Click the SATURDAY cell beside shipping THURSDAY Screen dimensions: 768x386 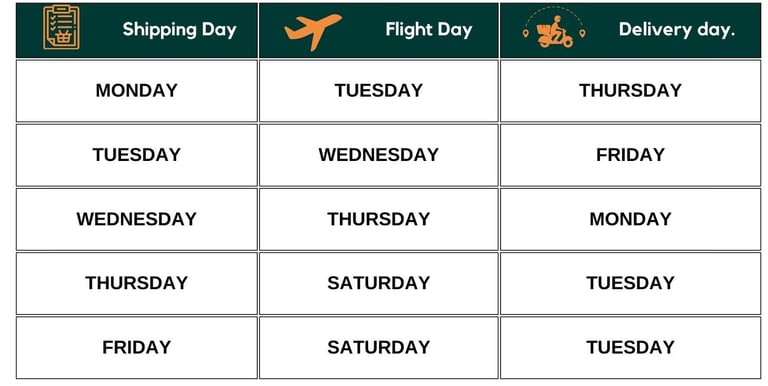click(x=379, y=283)
